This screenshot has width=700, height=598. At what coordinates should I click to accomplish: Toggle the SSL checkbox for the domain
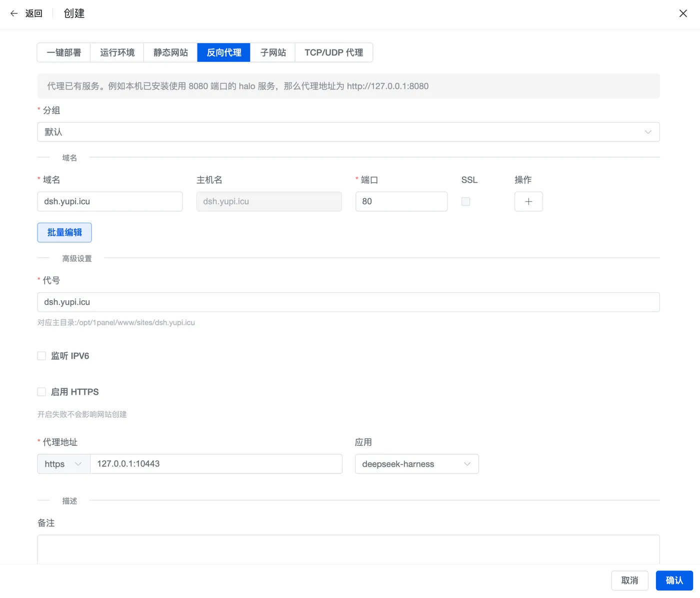[x=465, y=202]
